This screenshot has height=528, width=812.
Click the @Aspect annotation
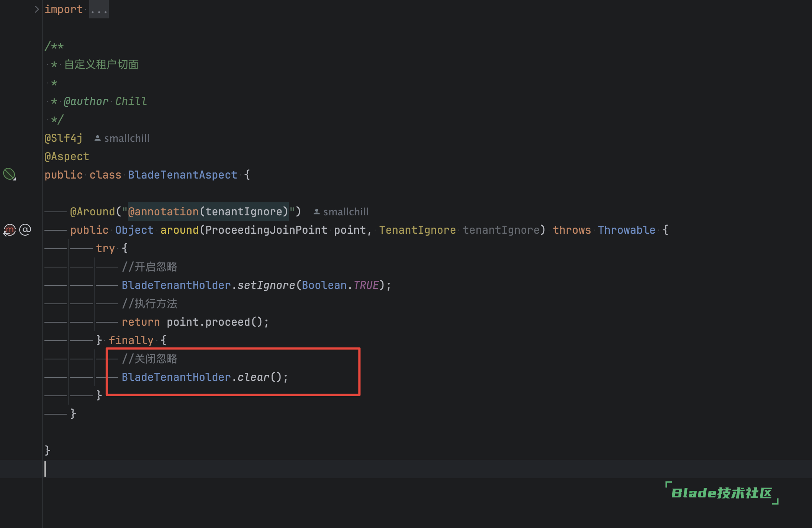(67, 156)
